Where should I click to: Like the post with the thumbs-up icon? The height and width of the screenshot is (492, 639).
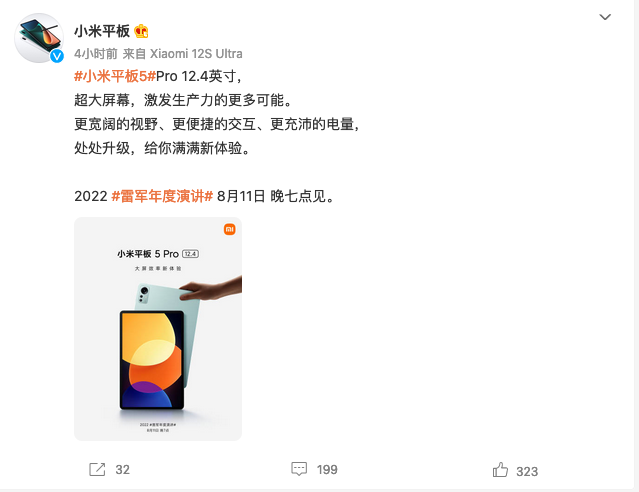[x=500, y=470]
